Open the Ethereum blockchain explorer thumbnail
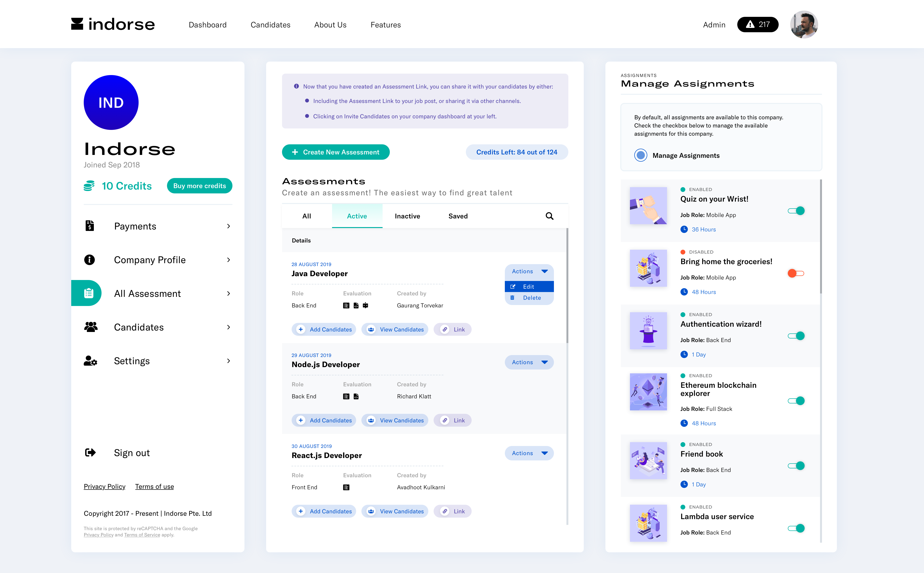The height and width of the screenshot is (573, 924). pos(648,392)
